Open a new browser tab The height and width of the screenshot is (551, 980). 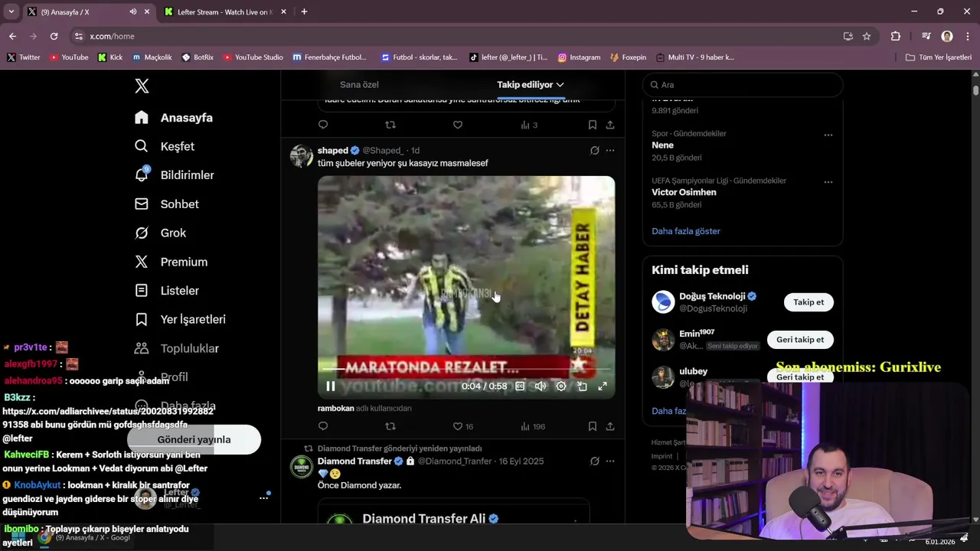click(x=304, y=12)
